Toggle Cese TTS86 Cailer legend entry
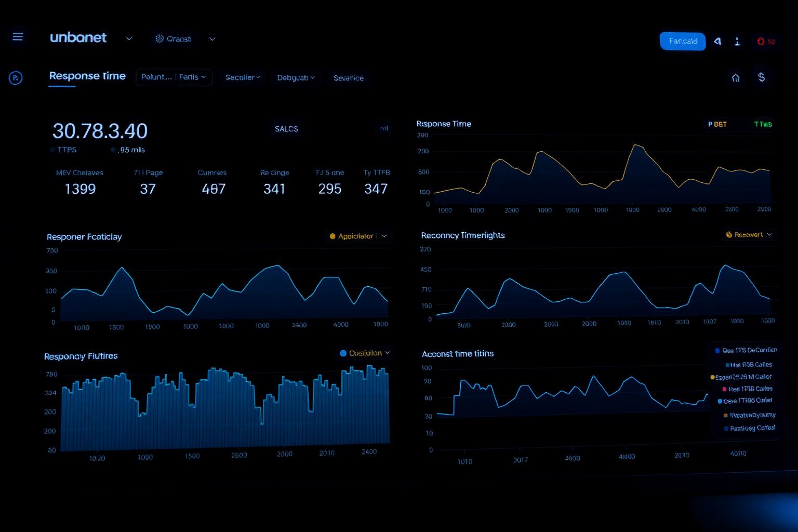Image resolution: width=798 pixels, height=532 pixels. point(745,401)
